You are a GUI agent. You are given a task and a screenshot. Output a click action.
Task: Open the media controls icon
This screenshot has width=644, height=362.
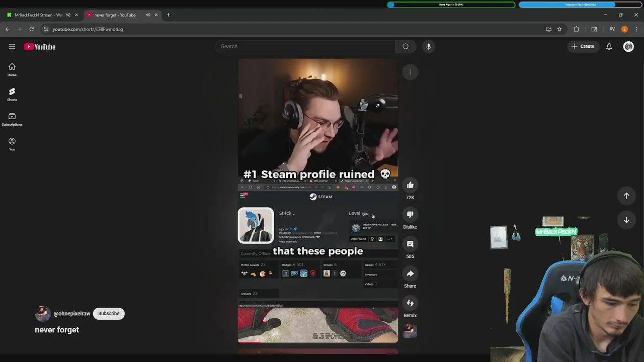[x=612, y=29]
